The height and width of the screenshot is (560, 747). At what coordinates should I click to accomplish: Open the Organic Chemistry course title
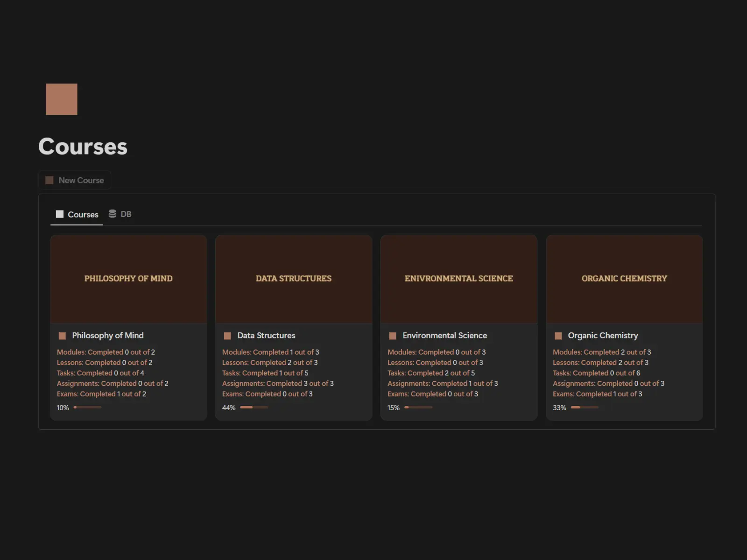click(x=603, y=336)
